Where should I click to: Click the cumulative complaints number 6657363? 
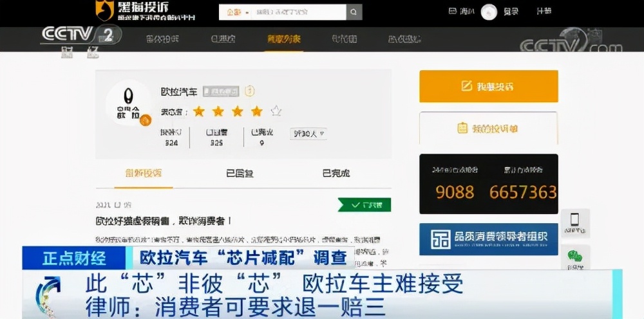tap(523, 192)
